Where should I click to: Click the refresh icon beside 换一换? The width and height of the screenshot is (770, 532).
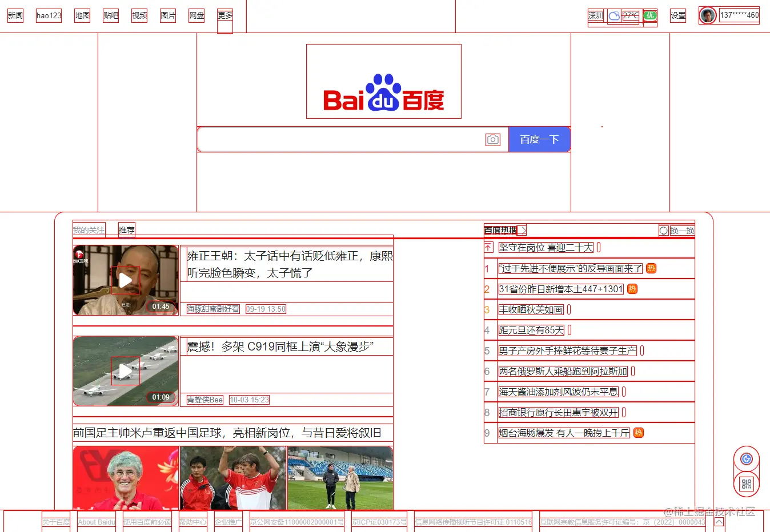(x=664, y=231)
